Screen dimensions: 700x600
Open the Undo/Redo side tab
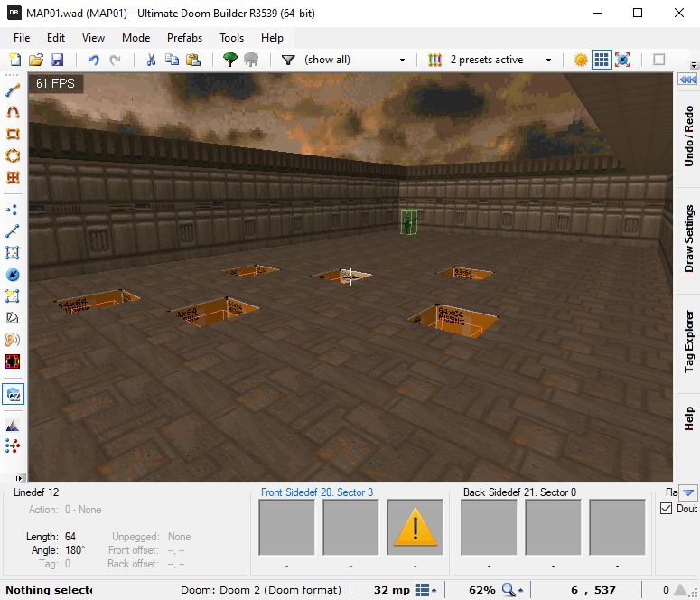[x=688, y=136]
